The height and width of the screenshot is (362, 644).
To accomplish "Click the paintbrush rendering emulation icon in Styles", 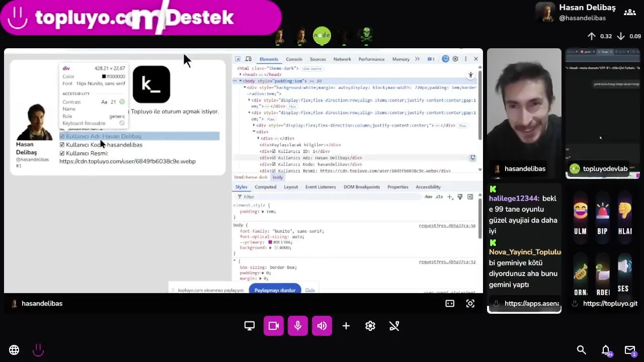I will pyautogui.click(x=460, y=197).
